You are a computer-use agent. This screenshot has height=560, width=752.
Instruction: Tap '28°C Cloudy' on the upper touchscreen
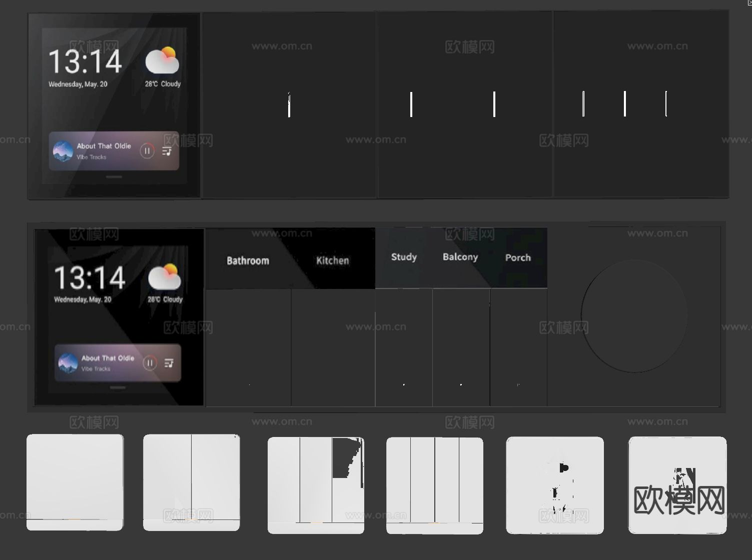pos(163,84)
